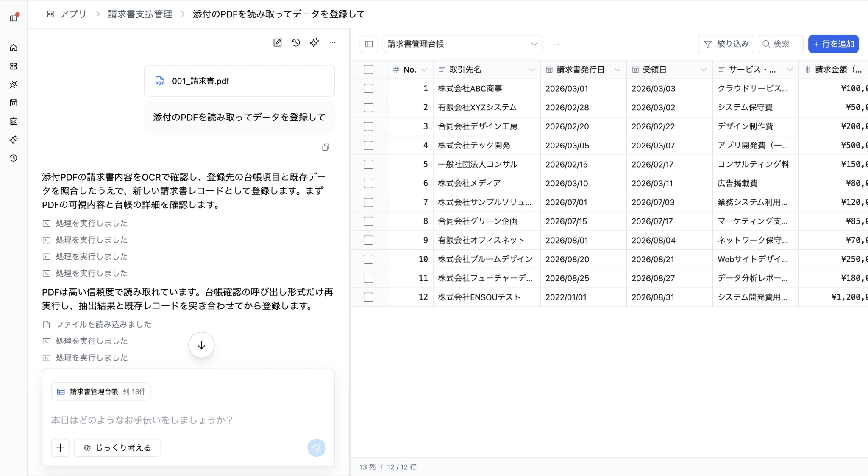868x476 pixels.
Task: Copy message using the copy icon
Action: pyautogui.click(x=325, y=147)
